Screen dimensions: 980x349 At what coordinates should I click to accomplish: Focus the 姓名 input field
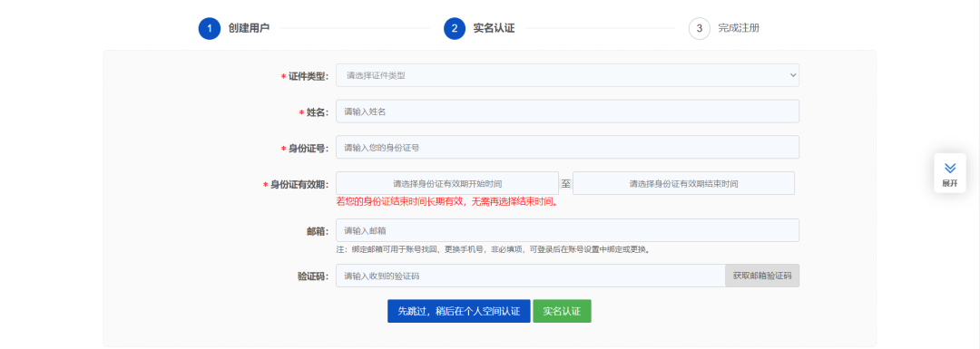tap(567, 111)
